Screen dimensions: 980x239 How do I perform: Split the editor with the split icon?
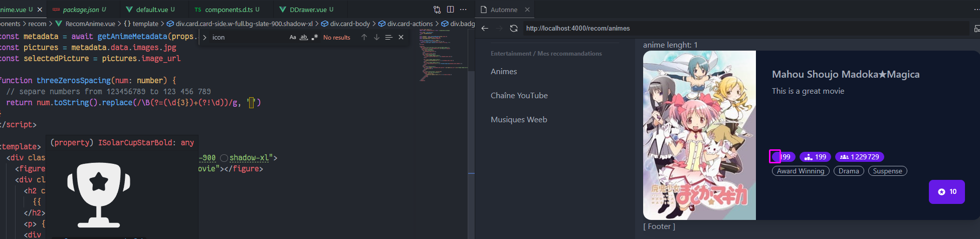[x=450, y=10]
